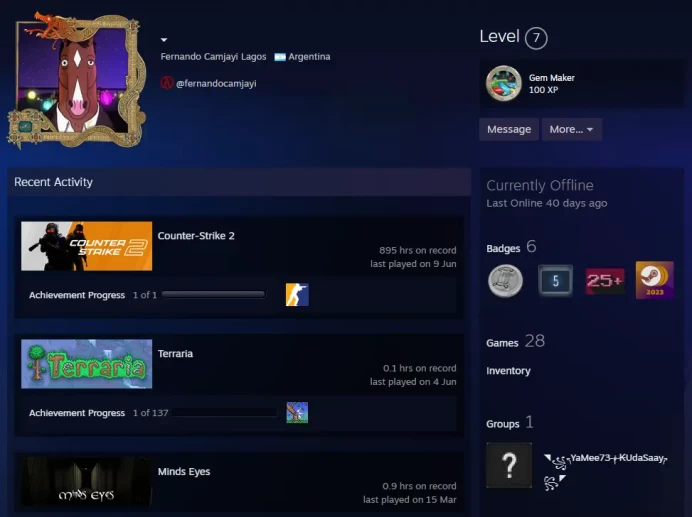Open the YaMee73 KUdaSaay group link
This screenshot has width=692, height=517.
[606, 471]
